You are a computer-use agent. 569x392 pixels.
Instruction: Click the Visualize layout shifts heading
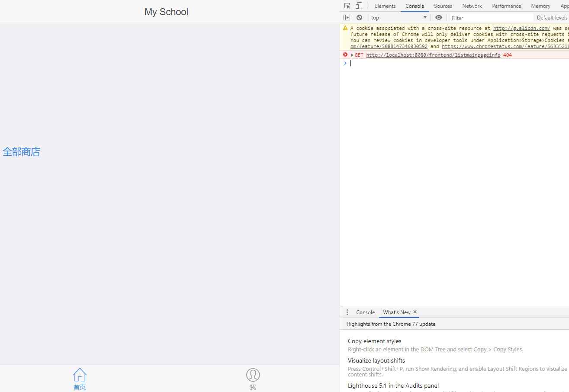[x=376, y=360]
